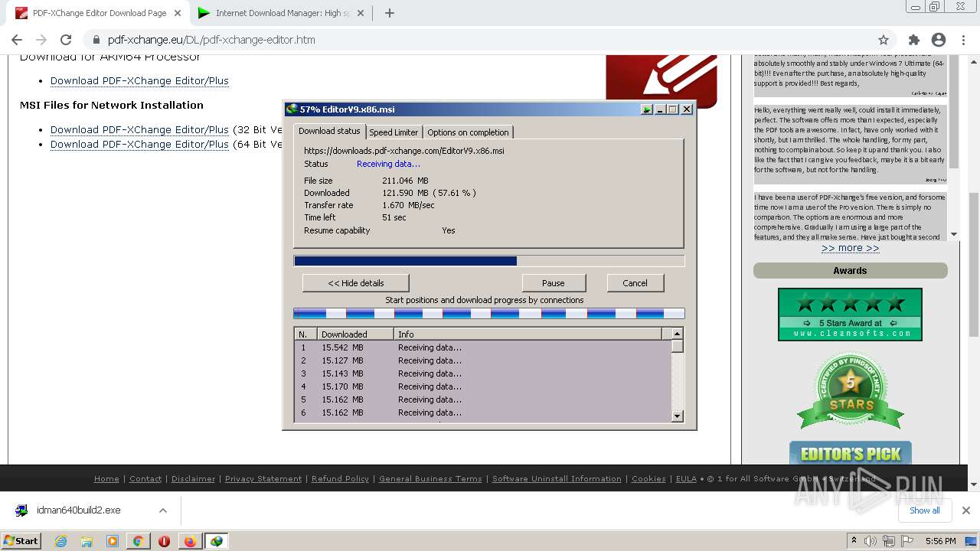
Task: Close the PDF-XChange Editor Download Page tab
Action: tap(178, 13)
